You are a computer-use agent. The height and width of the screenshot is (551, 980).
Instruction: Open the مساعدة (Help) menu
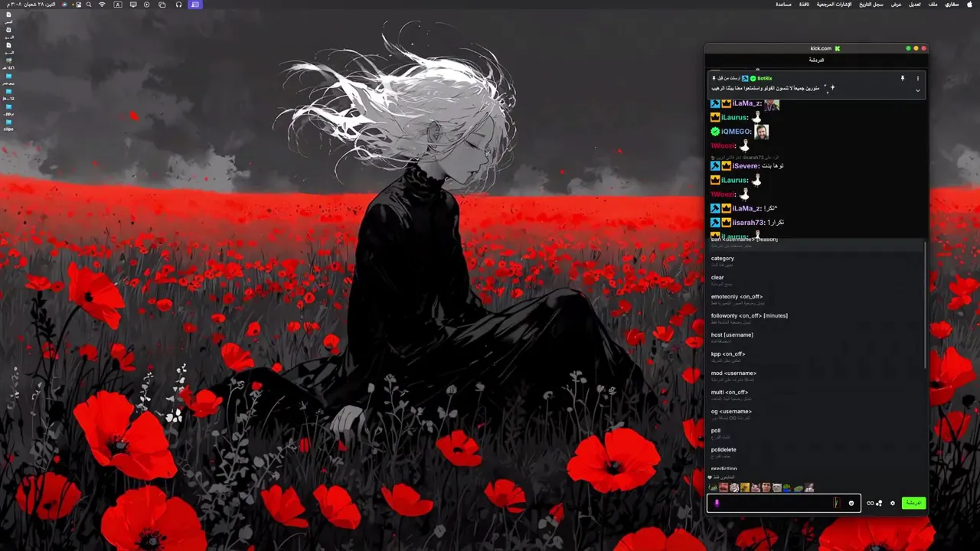click(x=783, y=5)
